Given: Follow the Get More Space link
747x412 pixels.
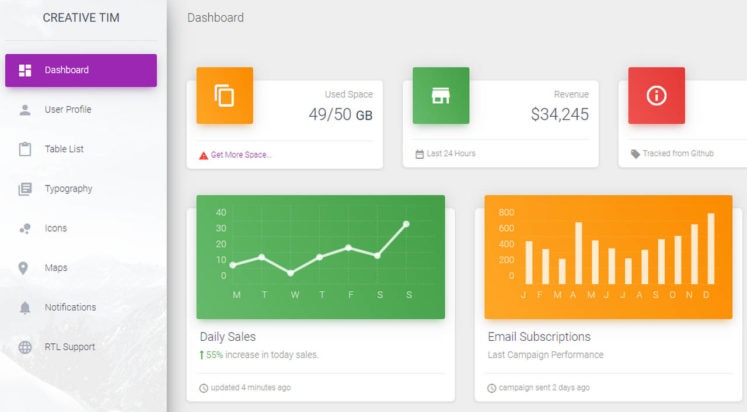Looking at the screenshot, I should click(241, 155).
